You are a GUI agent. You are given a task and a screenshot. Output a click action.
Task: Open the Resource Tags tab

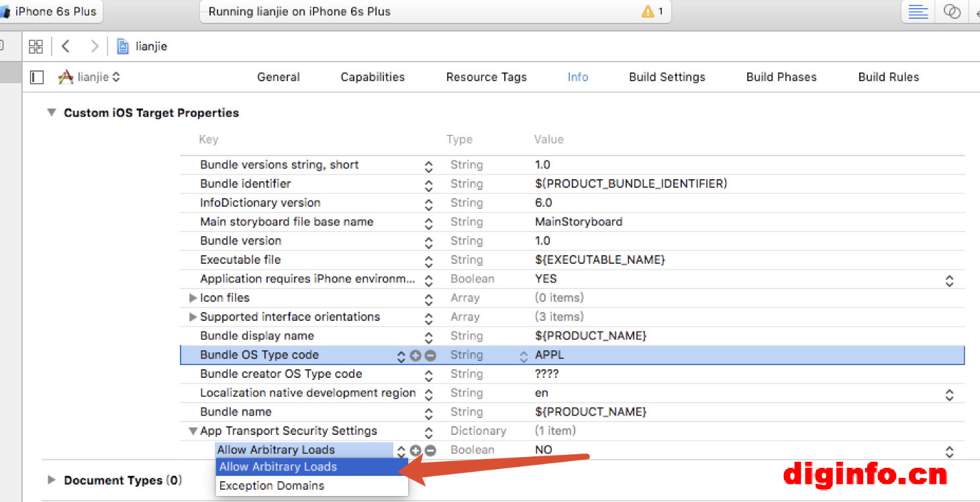pyautogui.click(x=487, y=77)
